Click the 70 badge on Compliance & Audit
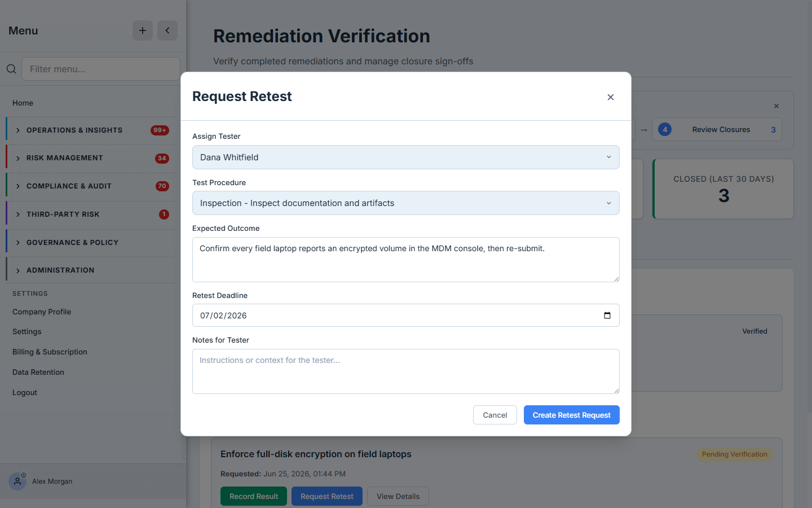This screenshot has height=508, width=812. click(162, 186)
